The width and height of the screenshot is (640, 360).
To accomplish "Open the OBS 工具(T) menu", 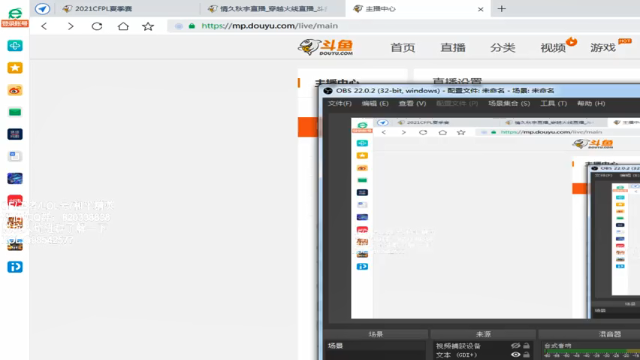I will pos(553,104).
